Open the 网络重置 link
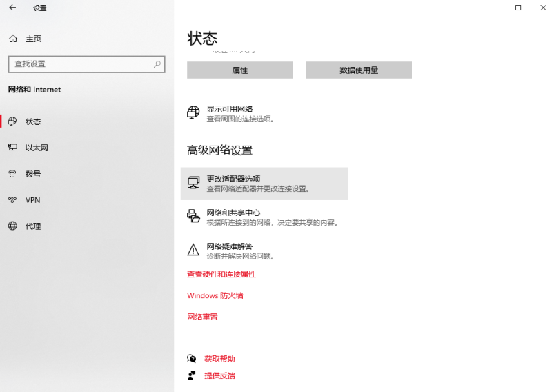This screenshot has height=392, width=552. (x=202, y=317)
